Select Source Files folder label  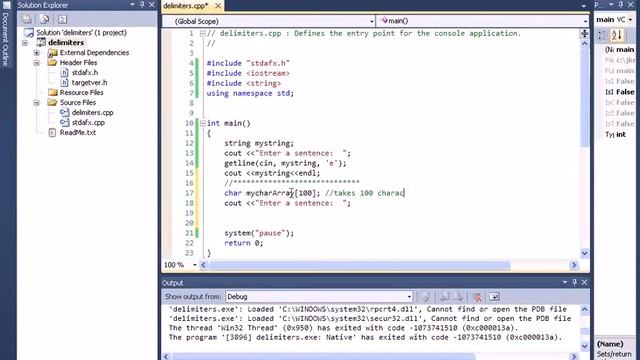coord(78,102)
